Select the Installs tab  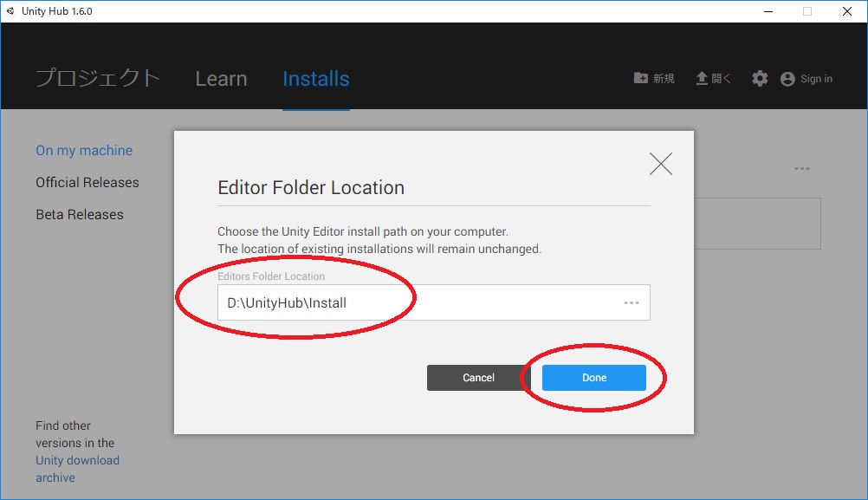pyautogui.click(x=316, y=79)
